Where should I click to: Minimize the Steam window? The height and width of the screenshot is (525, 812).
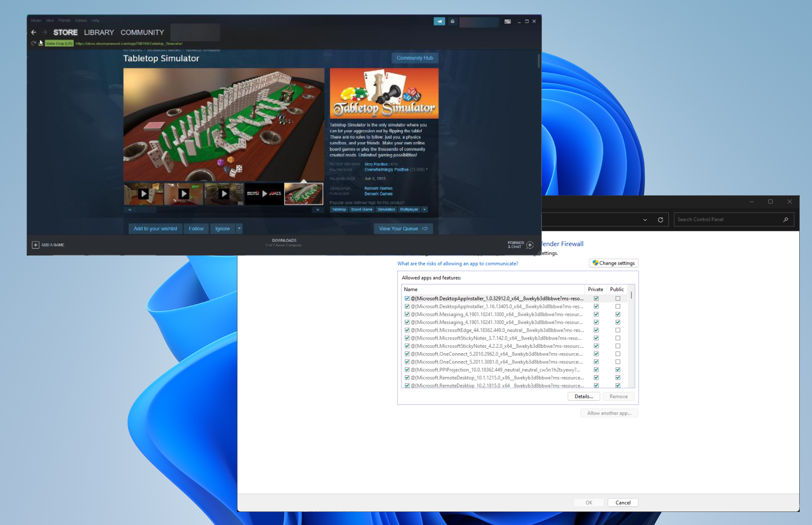point(519,21)
